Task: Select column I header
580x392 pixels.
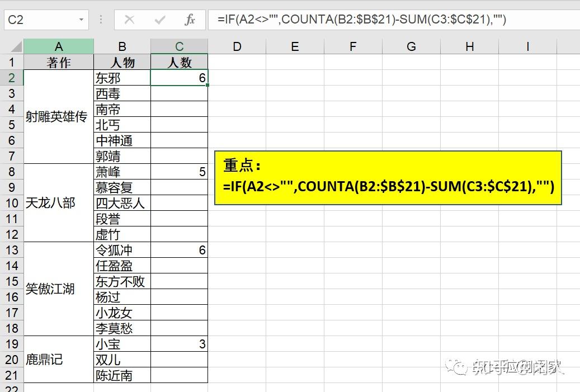Action: click(527, 46)
